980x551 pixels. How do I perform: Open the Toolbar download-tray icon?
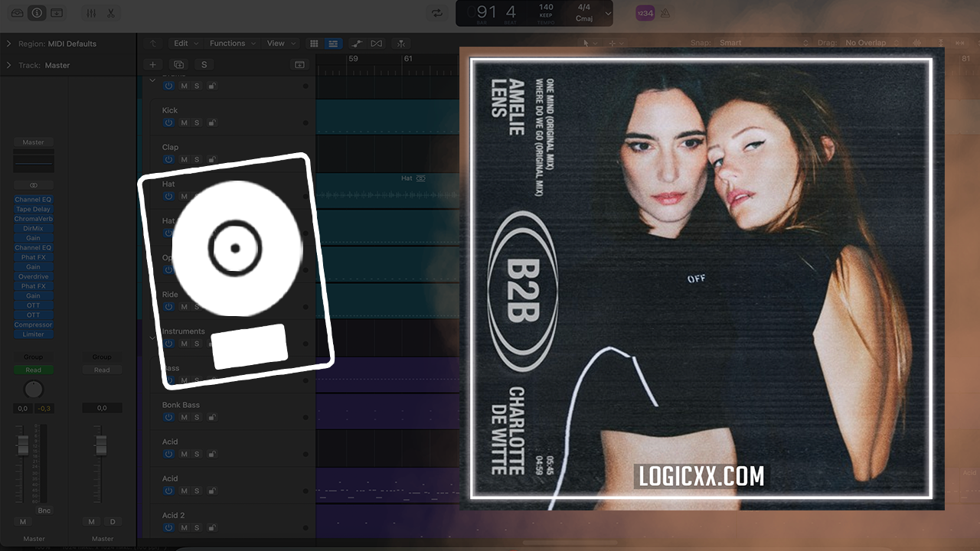tap(57, 13)
